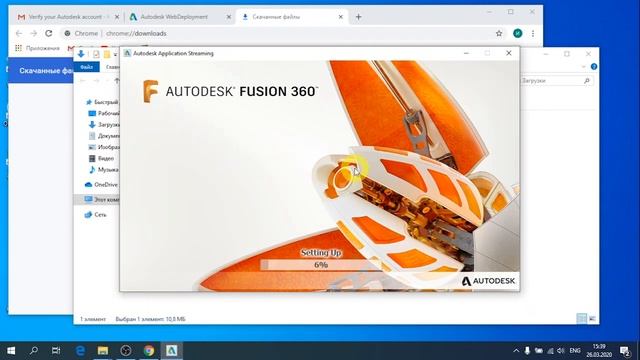
Task: Click the up arrow in File Explorer
Action: (117, 81)
